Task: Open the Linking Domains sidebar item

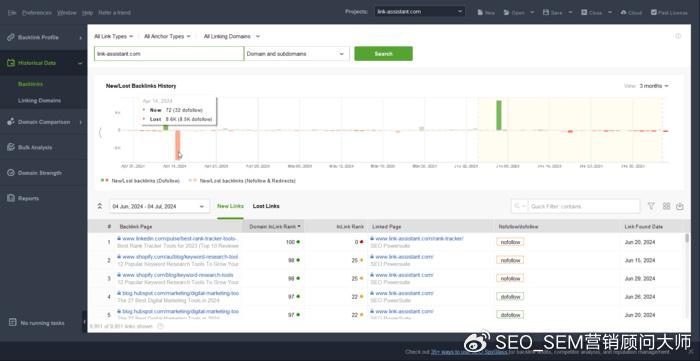Action: click(x=39, y=100)
